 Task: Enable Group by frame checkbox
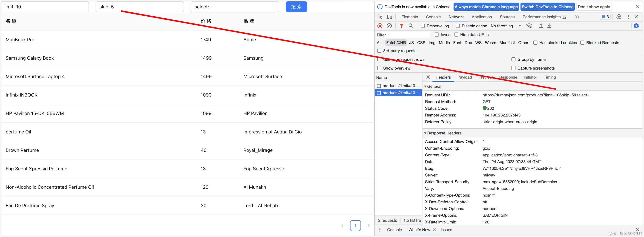(513, 59)
